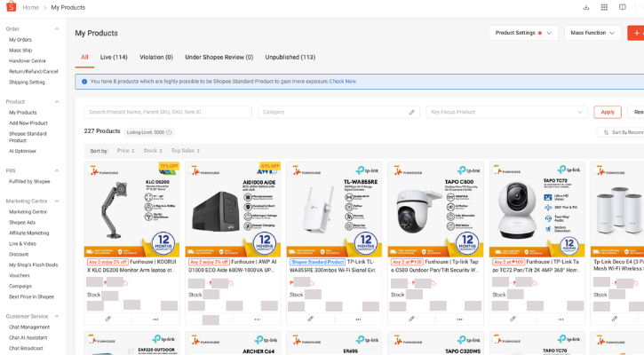Collapse the Product sidebar section

coord(57,101)
